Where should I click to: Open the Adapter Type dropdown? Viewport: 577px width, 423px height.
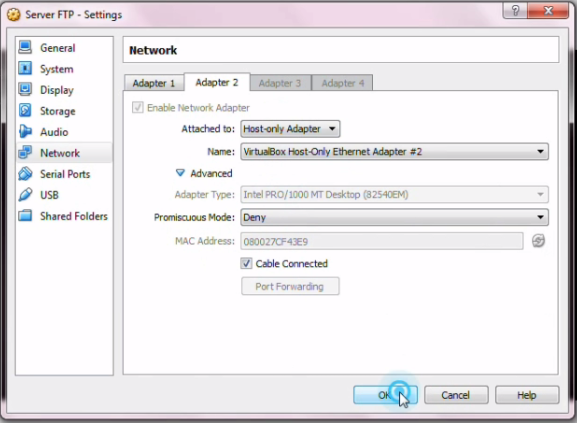pyautogui.click(x=394, y=194)
